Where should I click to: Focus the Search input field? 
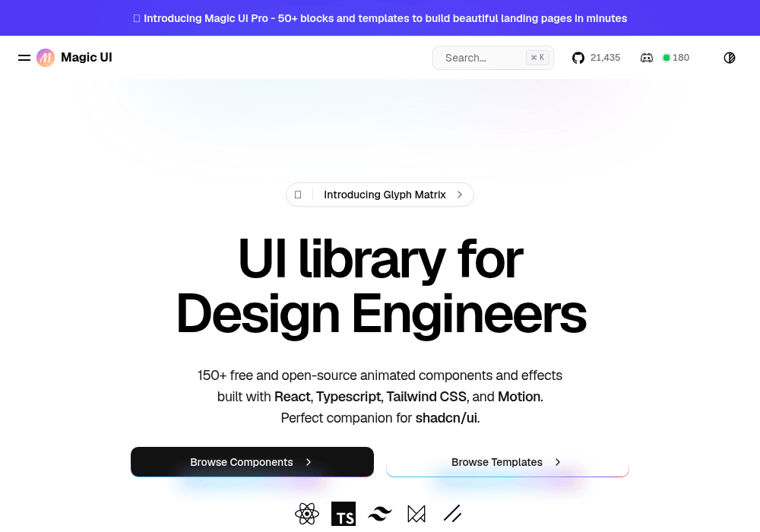[x=493, y=58]
